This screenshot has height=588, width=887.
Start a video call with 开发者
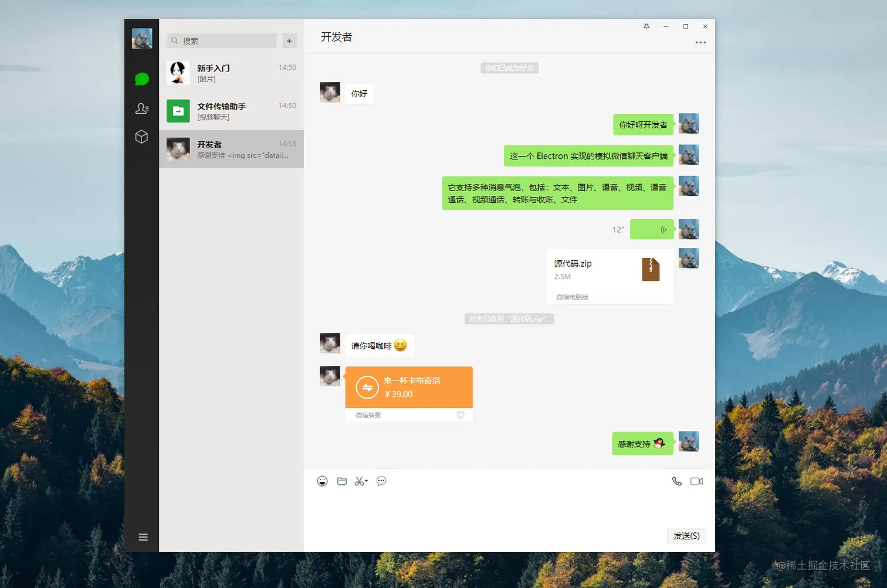(696, 481)
